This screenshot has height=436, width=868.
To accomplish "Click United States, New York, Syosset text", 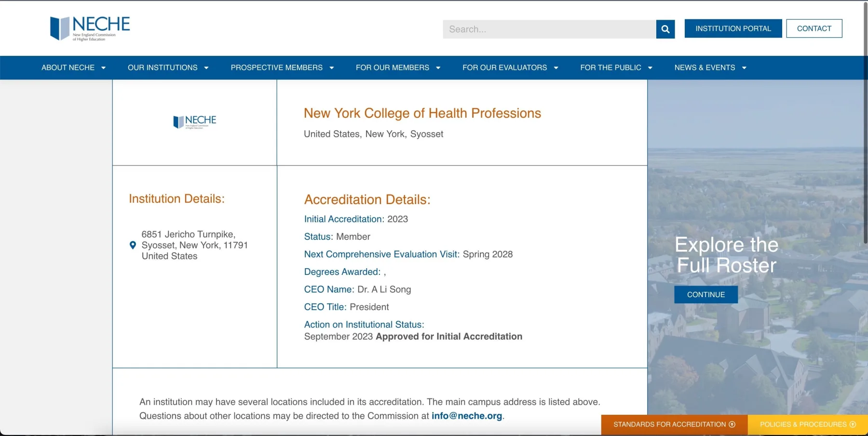I will tap(373, 134).
